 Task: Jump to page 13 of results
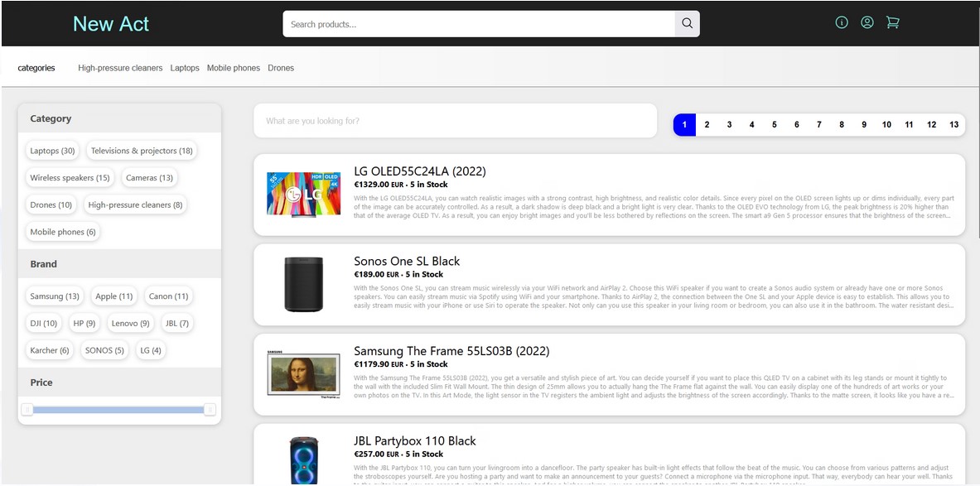point(953,125)
